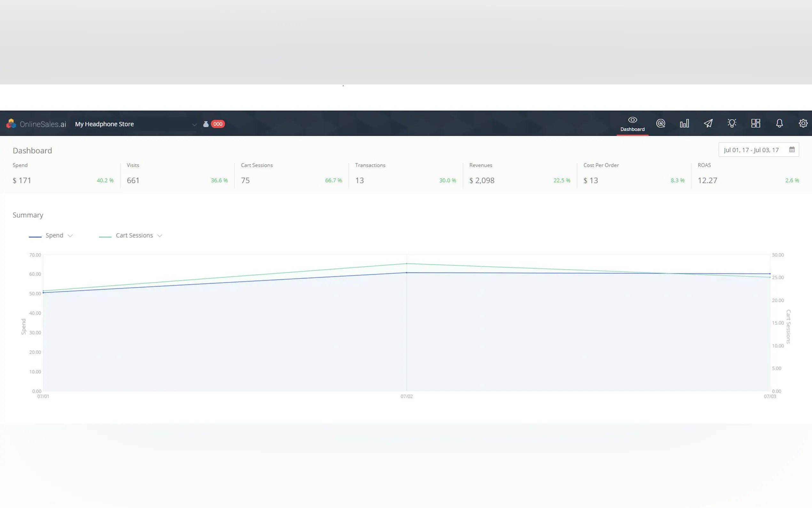Screen dimensions: 812x508
Task: Click the paper plane campaigns icon
Action: [708, 123]
